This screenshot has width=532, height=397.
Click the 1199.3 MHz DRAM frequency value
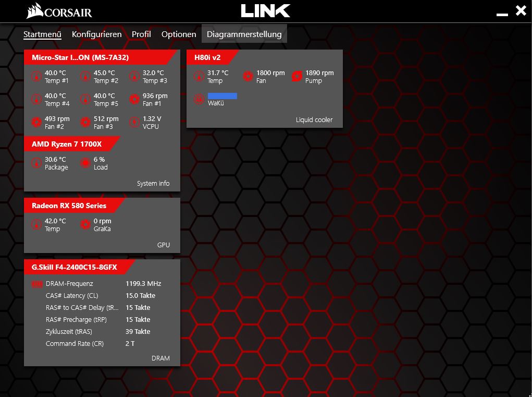(143, 284)
